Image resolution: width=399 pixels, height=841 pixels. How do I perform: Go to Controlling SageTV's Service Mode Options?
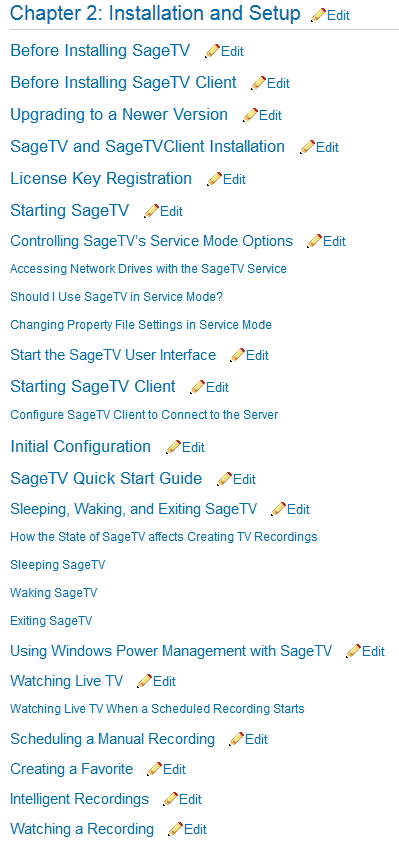[x=152, y=241]
